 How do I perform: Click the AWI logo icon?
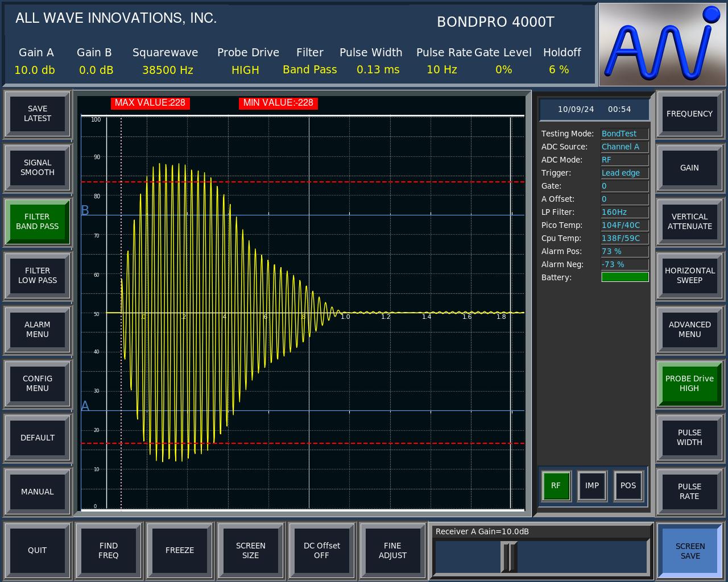[663, 44]
